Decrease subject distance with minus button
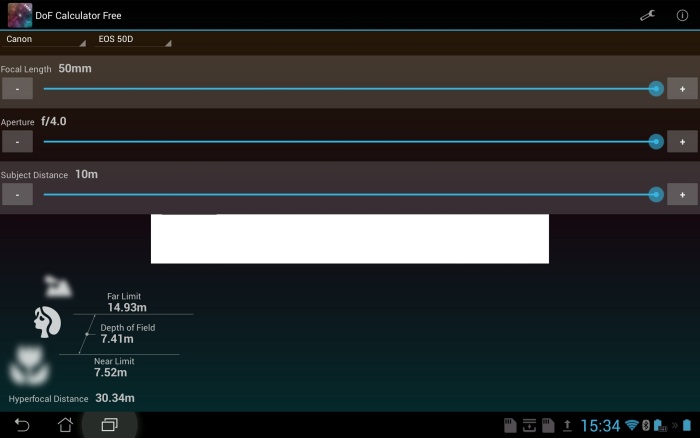 tap(17, 195)
